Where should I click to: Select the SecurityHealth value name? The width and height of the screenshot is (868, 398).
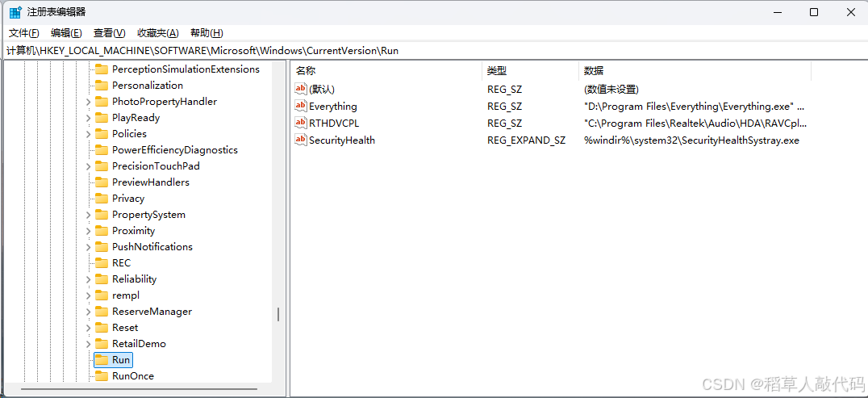point(341,140)
